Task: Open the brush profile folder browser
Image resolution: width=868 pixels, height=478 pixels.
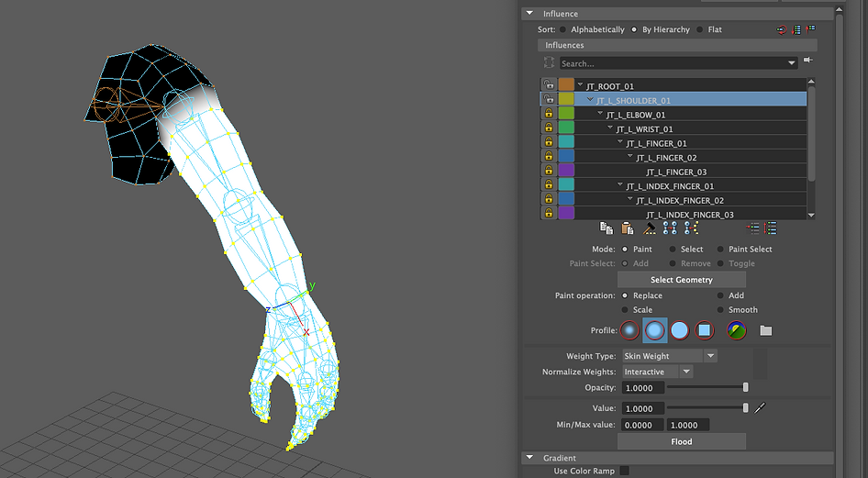Action: pyautogui.click(x=765, y=330)
